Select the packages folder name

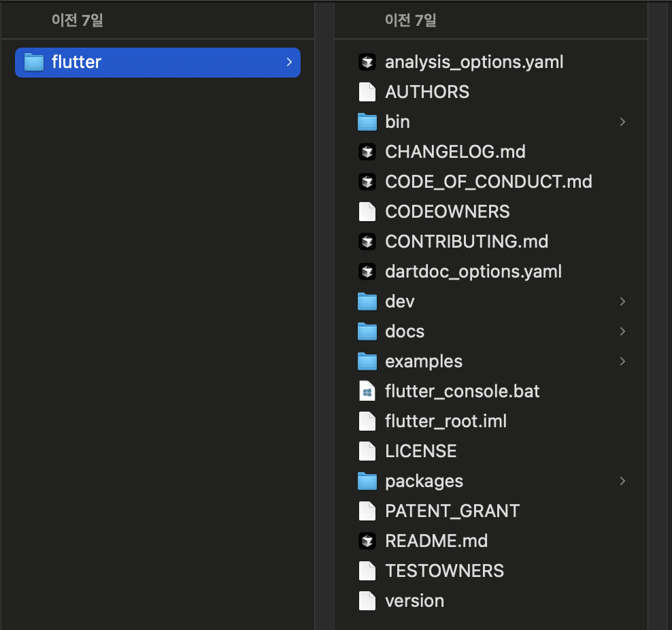424,482
